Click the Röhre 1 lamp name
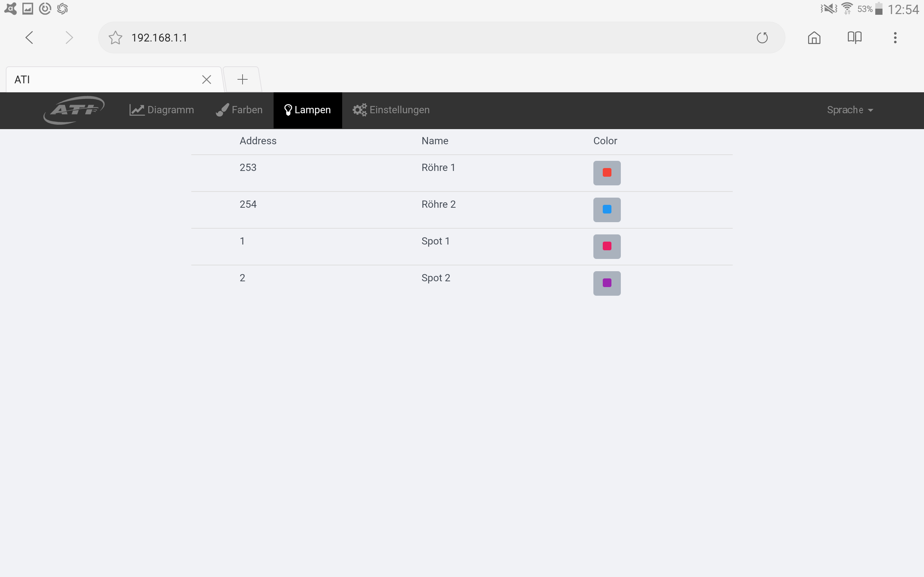The height and width of the screenshot is (577, 924). 438,168
